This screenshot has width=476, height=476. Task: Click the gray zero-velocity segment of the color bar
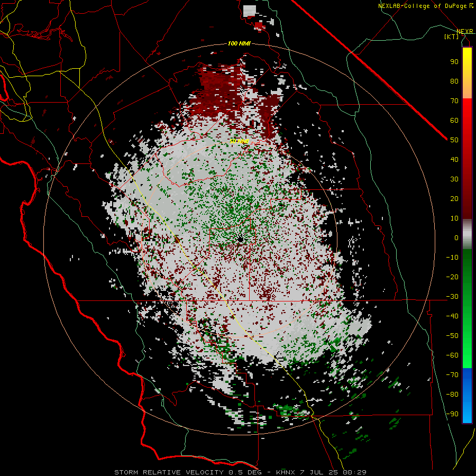pos(467,234)
